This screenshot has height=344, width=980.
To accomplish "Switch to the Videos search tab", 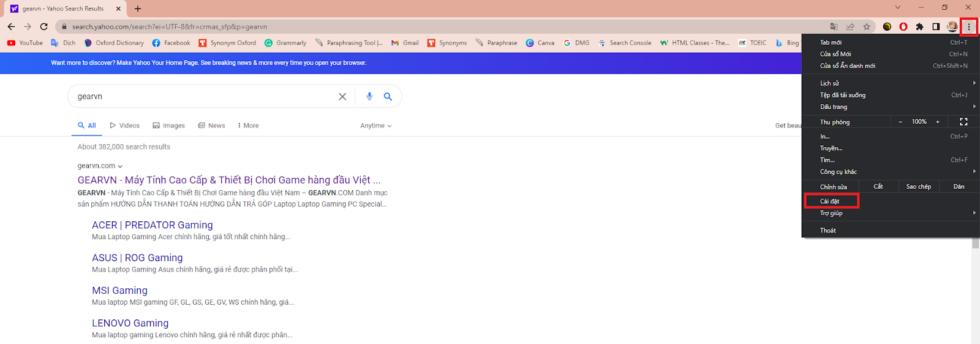I will [125, 126].
